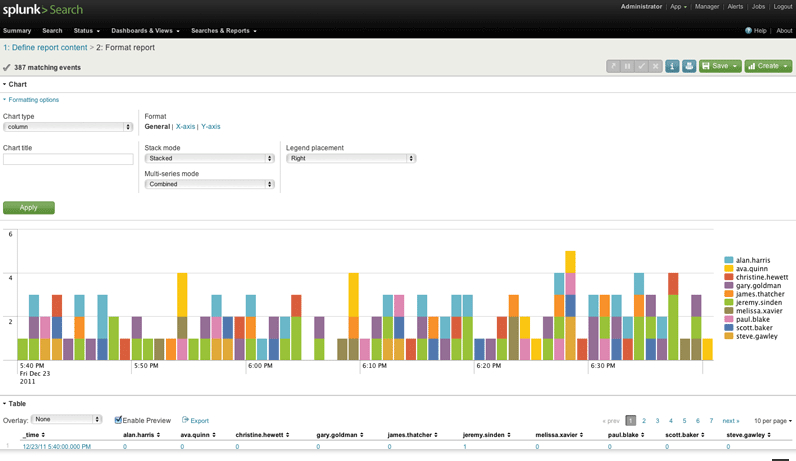
Task: Click the print results icon
Action: [689, 66]
